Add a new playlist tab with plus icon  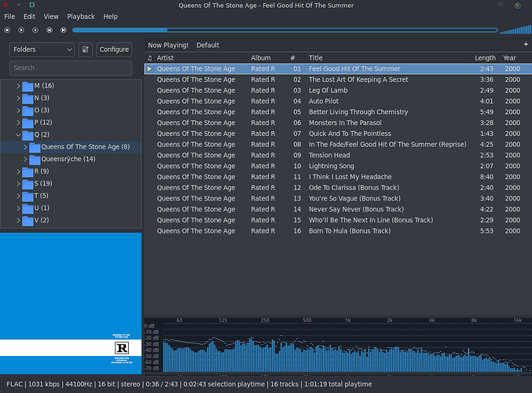click(x=526, y=45)
